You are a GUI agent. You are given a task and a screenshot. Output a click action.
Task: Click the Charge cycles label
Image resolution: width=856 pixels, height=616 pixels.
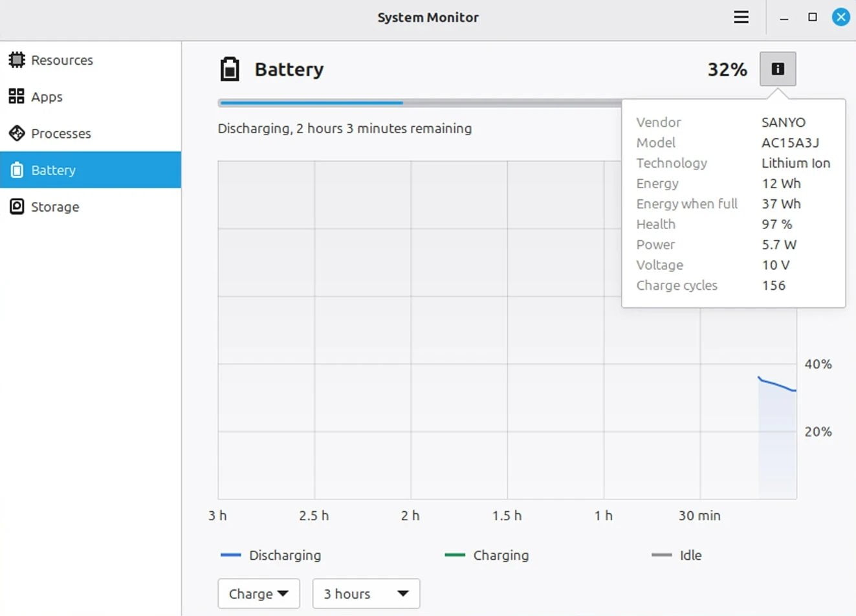click(x=677, y=285)
